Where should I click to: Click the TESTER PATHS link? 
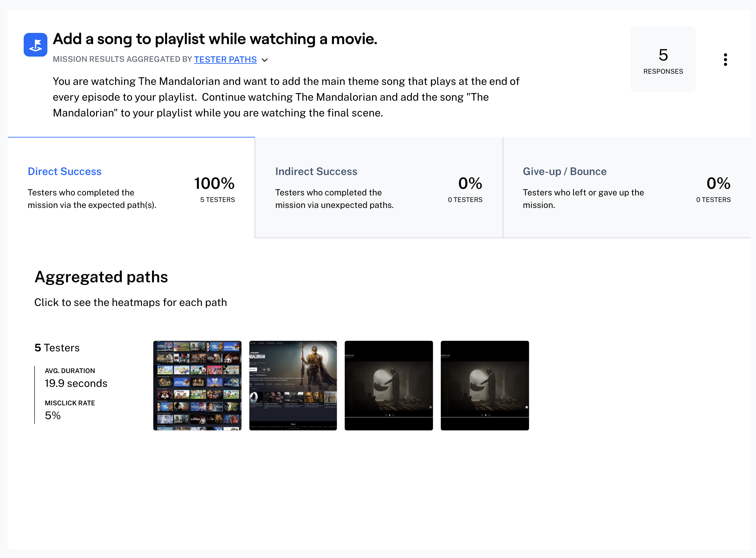point(225,60)
